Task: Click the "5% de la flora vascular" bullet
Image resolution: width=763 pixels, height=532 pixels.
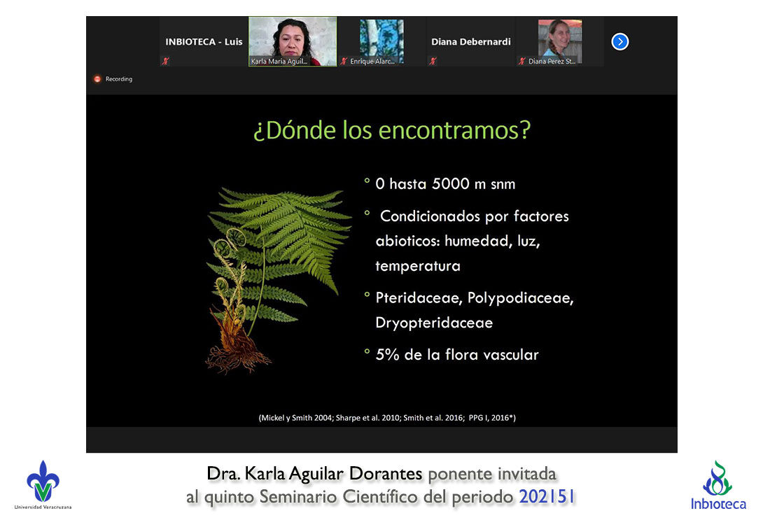Action: (456, 354)
